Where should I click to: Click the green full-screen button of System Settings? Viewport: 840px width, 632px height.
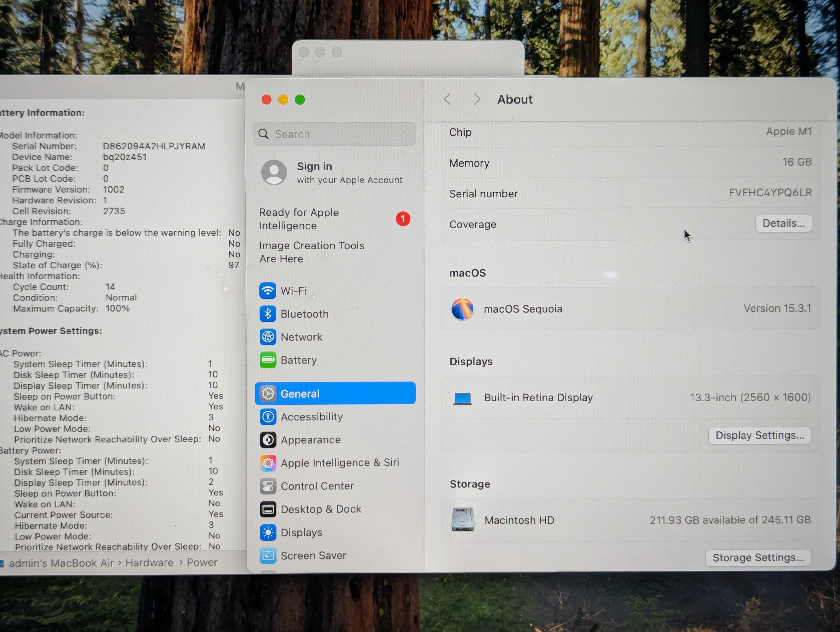click(x=300, y=100)
